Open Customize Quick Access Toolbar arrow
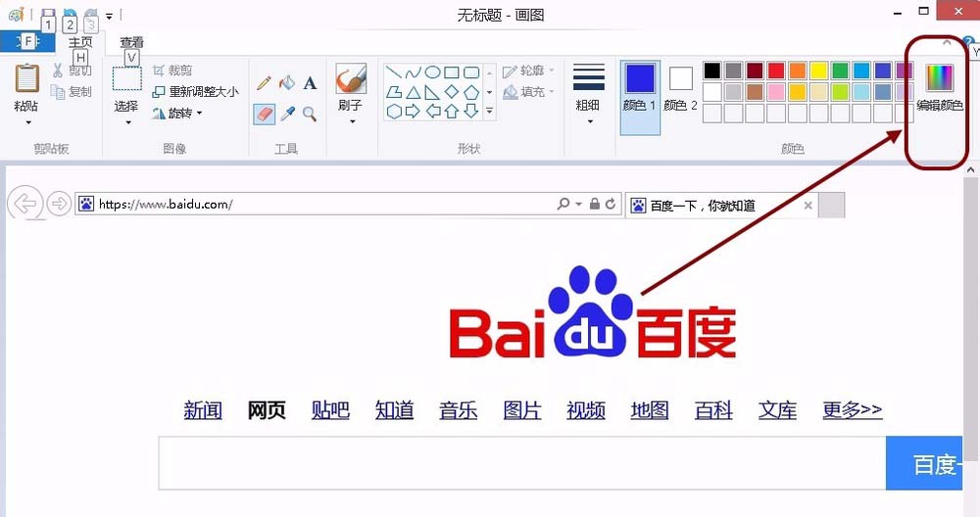 [109, 16]
